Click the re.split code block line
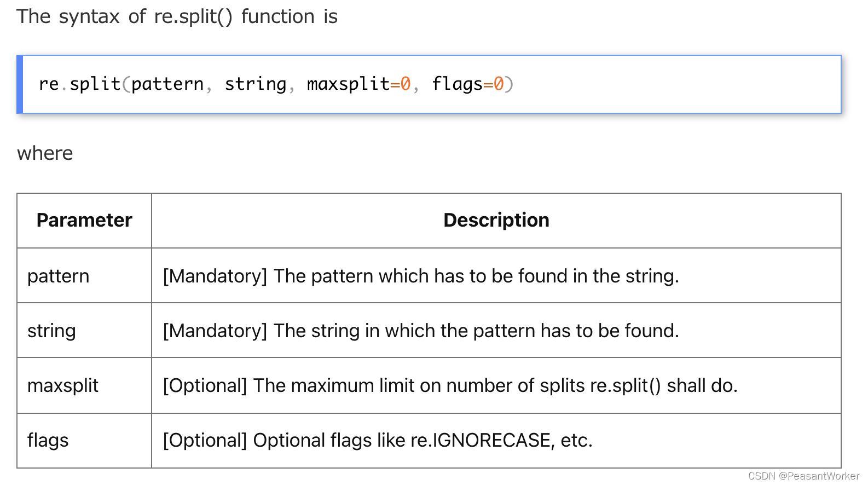868x485 pixels. tap(276, 84)
